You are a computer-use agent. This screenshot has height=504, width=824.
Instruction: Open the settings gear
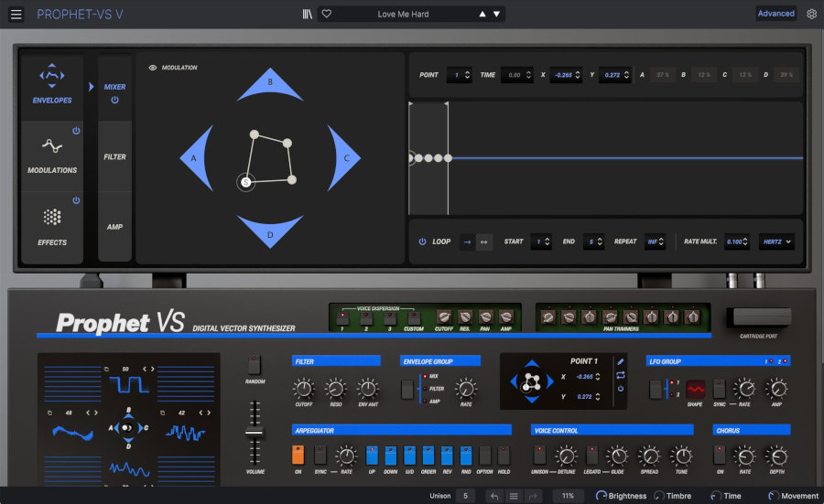tap(811, 14)
